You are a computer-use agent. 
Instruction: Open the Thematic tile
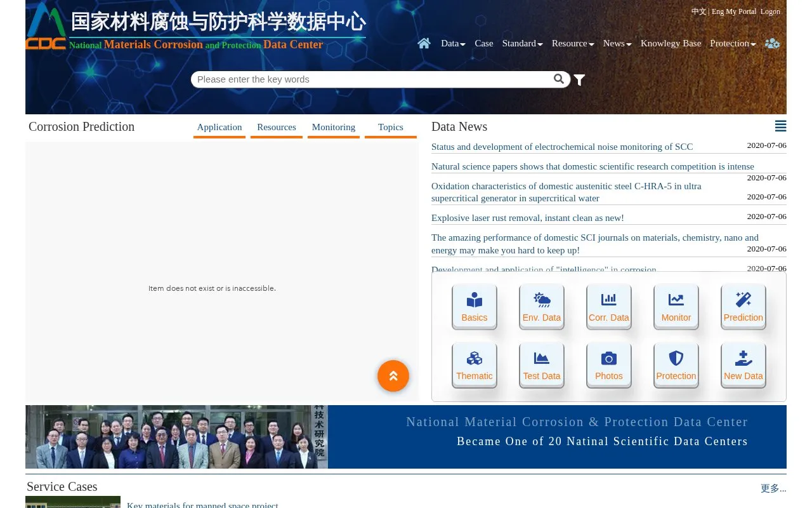475,365
